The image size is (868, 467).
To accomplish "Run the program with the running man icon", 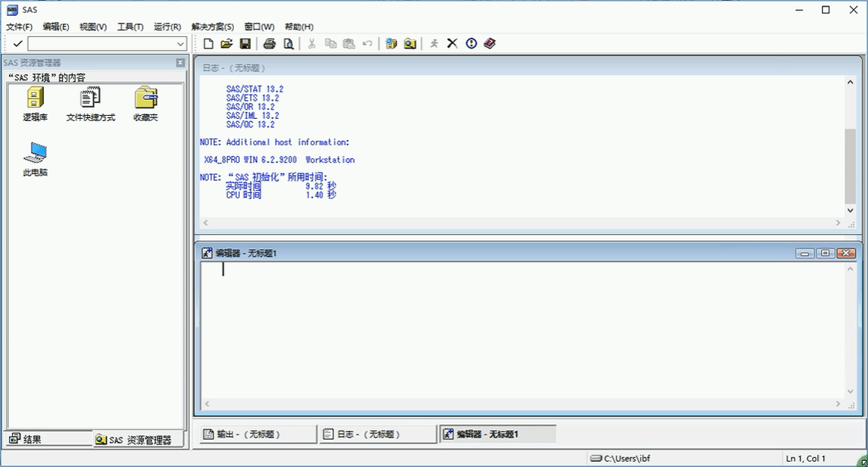I will pos(434,44).
